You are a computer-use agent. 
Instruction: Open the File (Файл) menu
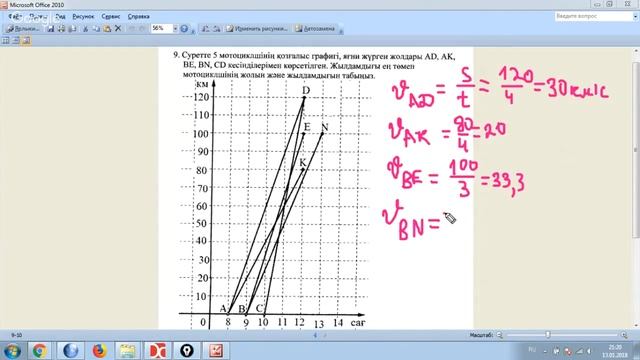[15, 17]
